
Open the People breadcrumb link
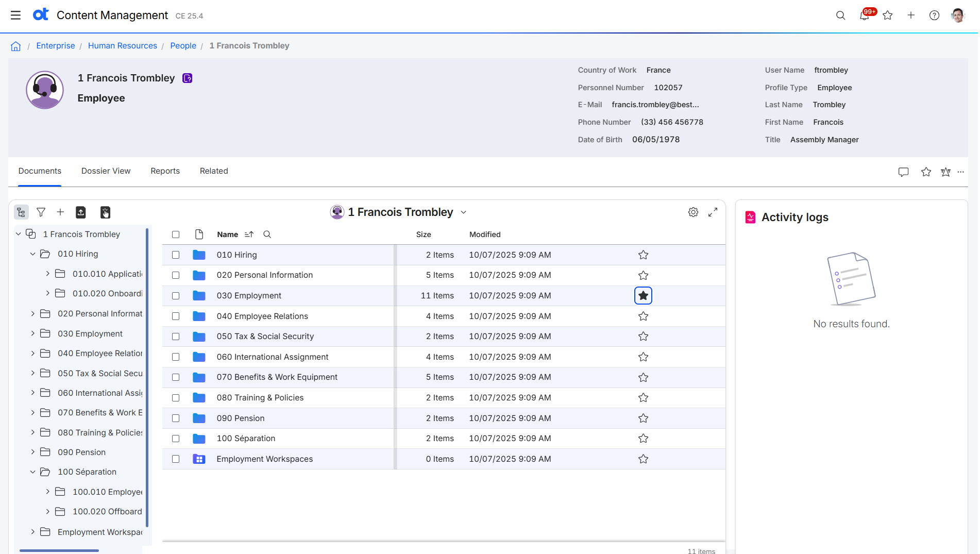(183, 45)
